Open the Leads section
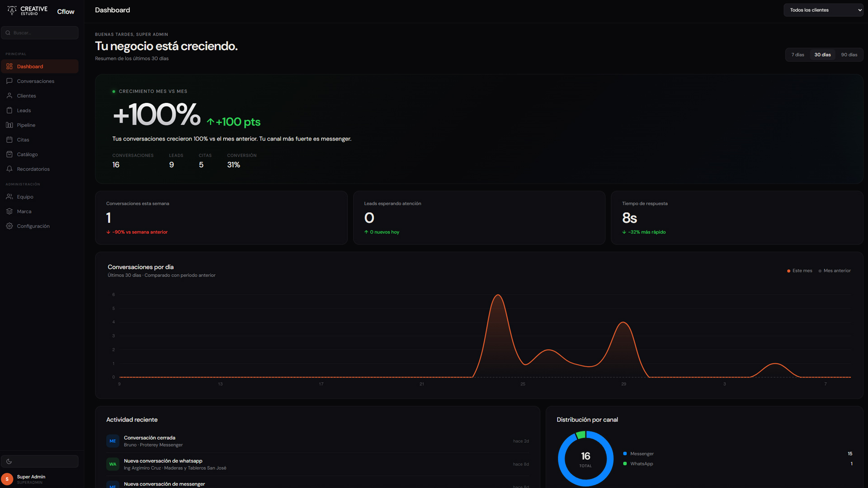This screenshot has width=868, height=488. [40, 110]
